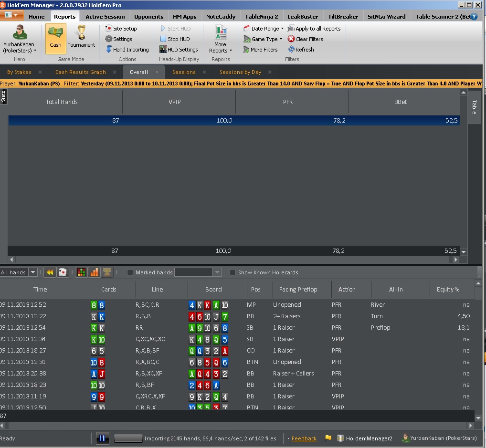
Task: Click the HoldemManager2 database status item
Action: tap(365, 438)
